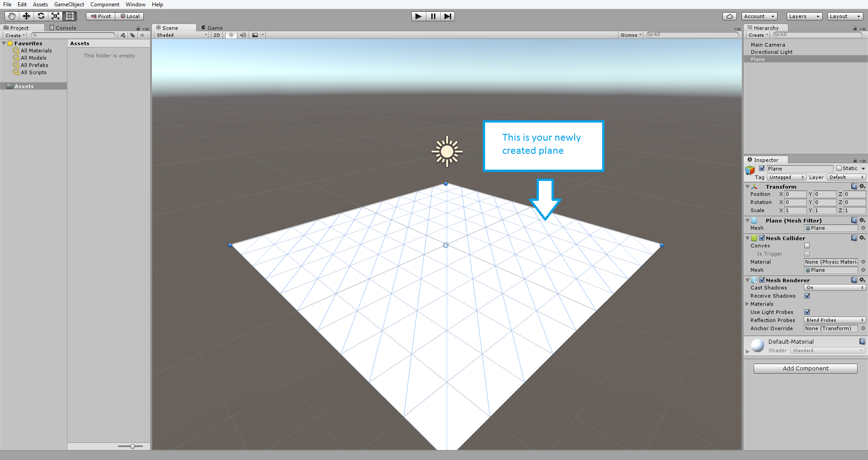This screenshot has width=868, height=460.
Task: Click the Inspector panel lock icon
Action: 855,161
